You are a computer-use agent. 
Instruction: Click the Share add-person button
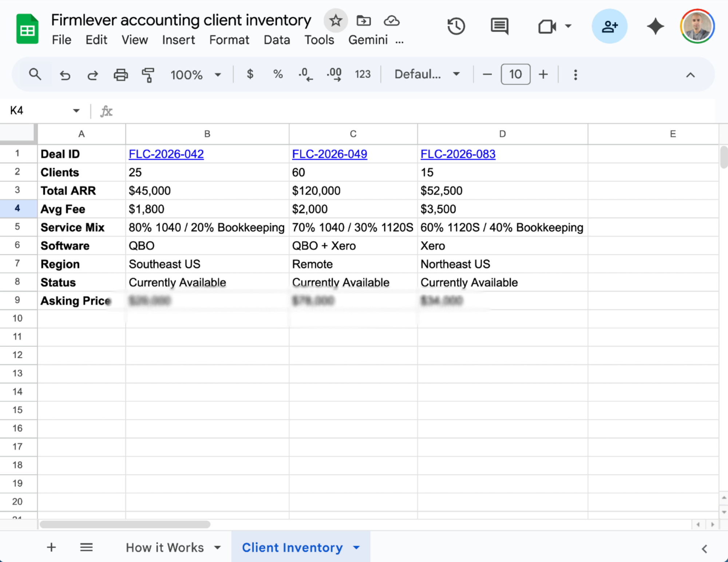point(609,26)
